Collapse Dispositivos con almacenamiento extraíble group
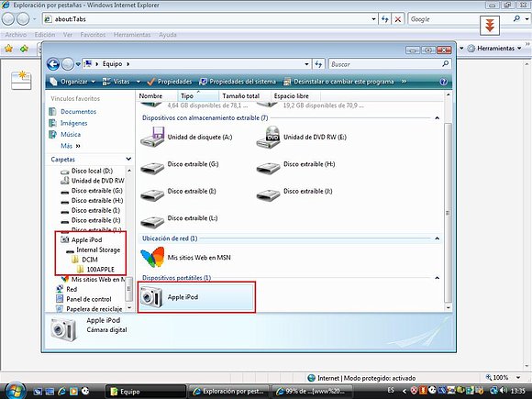 pyautogui.click(x=437, y=118)
